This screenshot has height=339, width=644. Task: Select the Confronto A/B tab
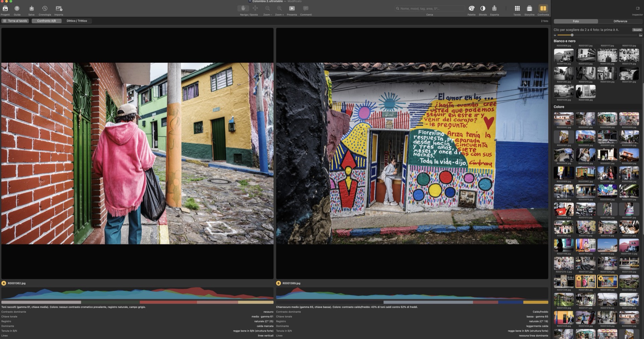click(47, 21)
